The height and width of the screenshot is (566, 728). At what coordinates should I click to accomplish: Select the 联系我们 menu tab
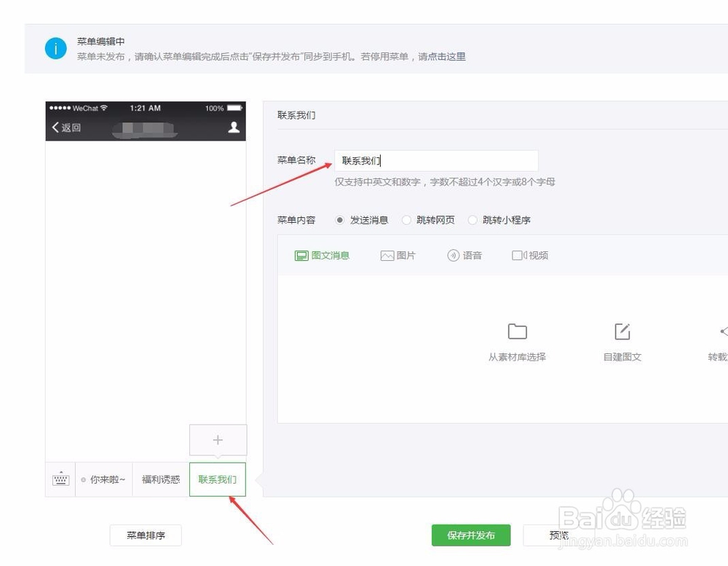coord(218,479)
